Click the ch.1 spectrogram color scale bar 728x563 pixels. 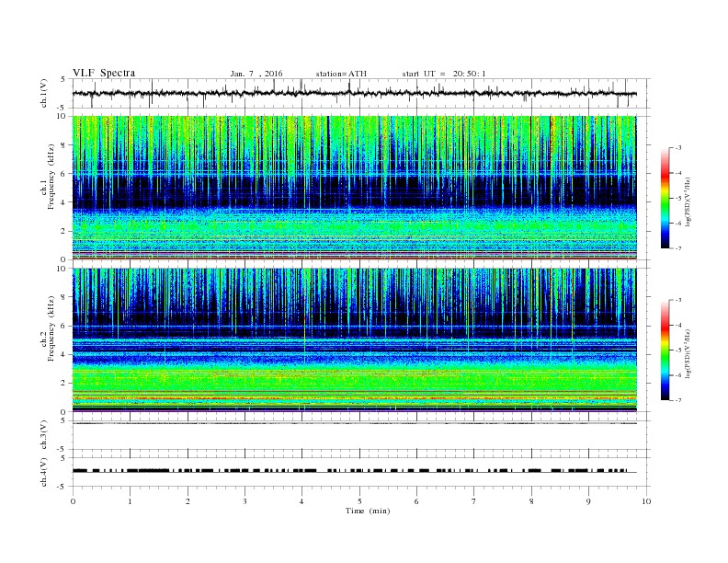[665, 198]
